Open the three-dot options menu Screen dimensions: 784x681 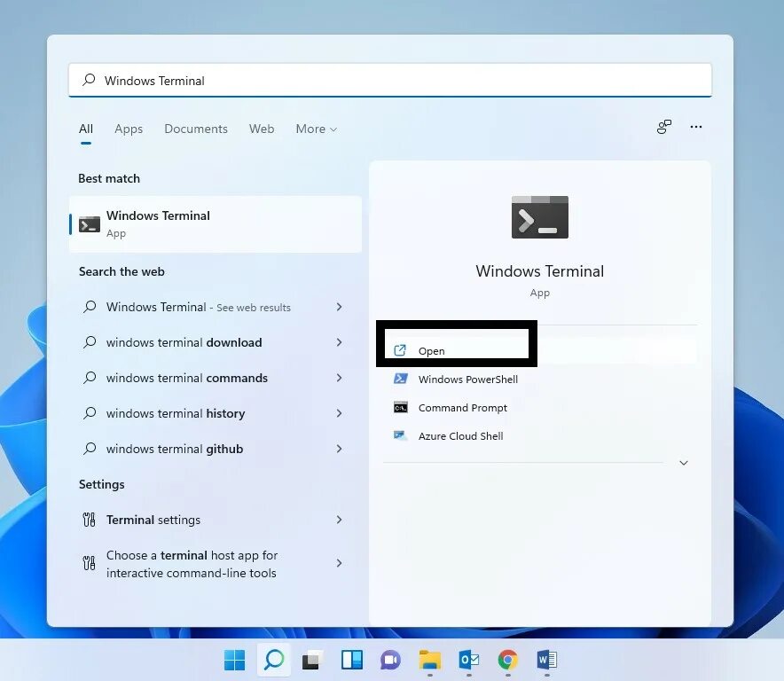(x=696, y=127)
